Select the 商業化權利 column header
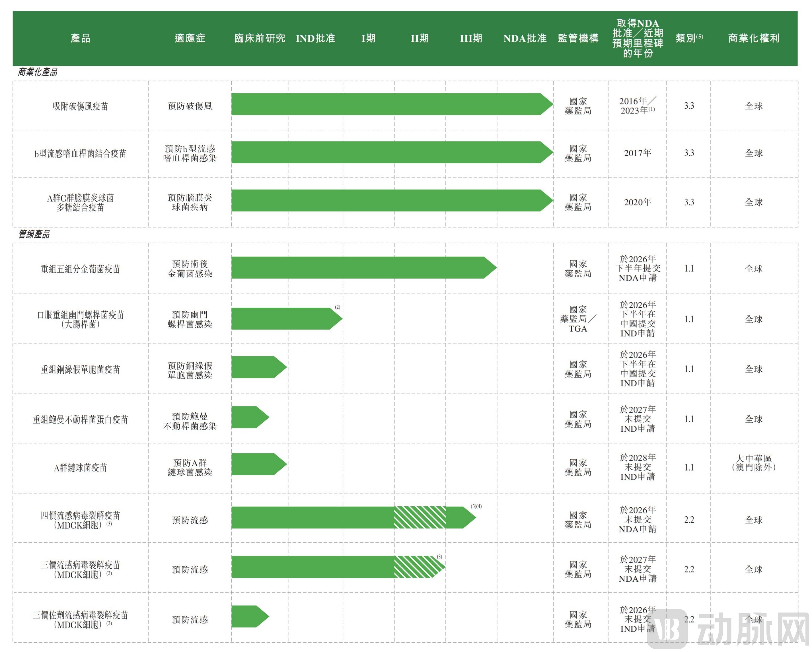The height and width of the screenshot is (652, 812). point(753,38)
